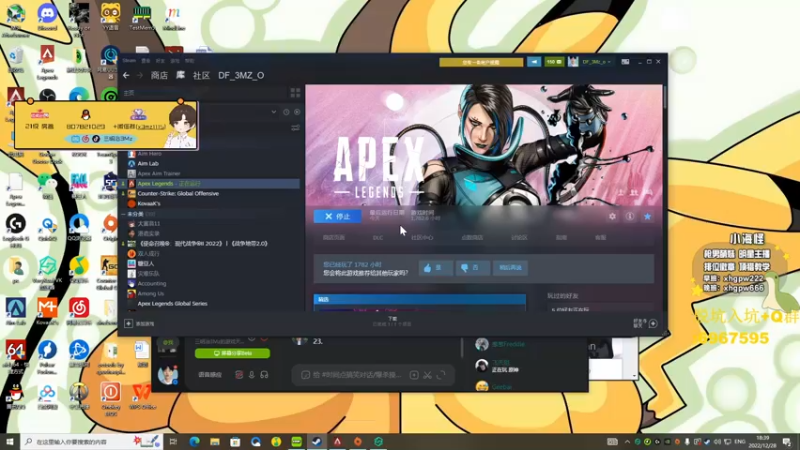Viewport: 800px width, 450px height.
Task: Click thumbs-down 否 recommend button
Action: click(473, 268)
